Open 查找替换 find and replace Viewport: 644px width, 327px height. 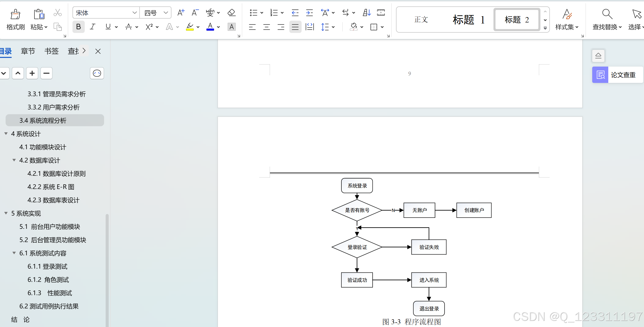pos(607,20)
